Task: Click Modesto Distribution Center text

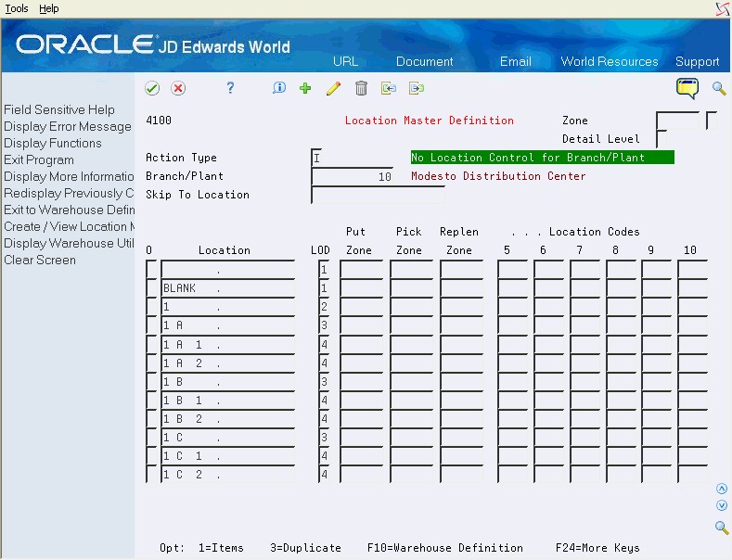Action: [x=498, y=176]
